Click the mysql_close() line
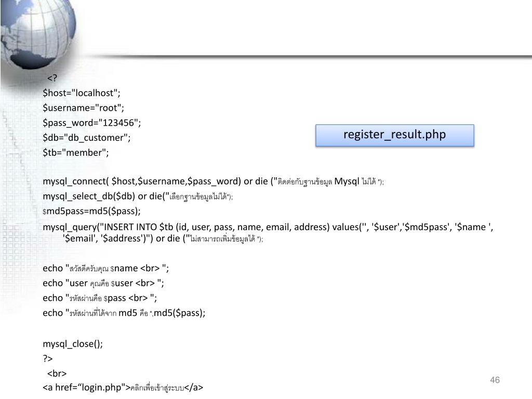Image resolution: width=532 pixels, height=399 pixels. [x=73, y=344]
